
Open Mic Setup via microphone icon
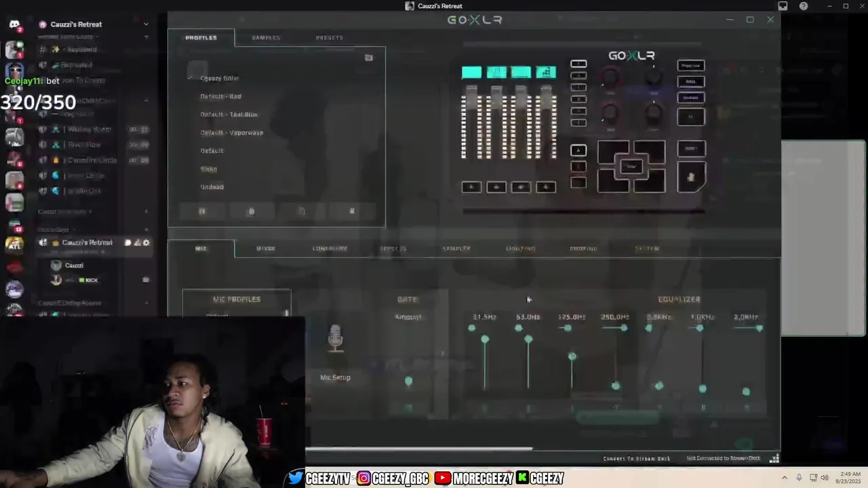(x=335, y=338)
